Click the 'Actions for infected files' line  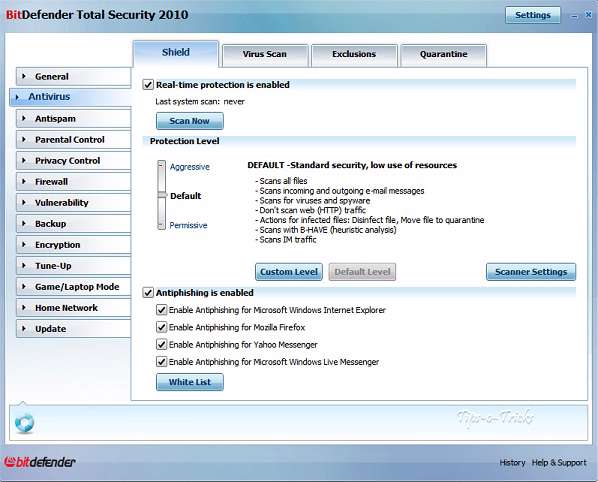coord(370,220)
